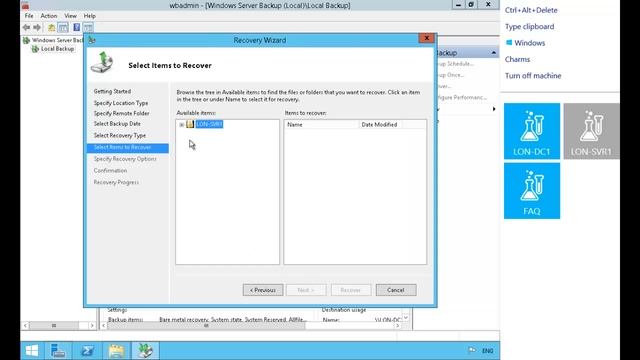Click the Specify Recovery Options step
The height and width of the screenshot is (360, 640).
pyautogui.click(x=125, y=159)
